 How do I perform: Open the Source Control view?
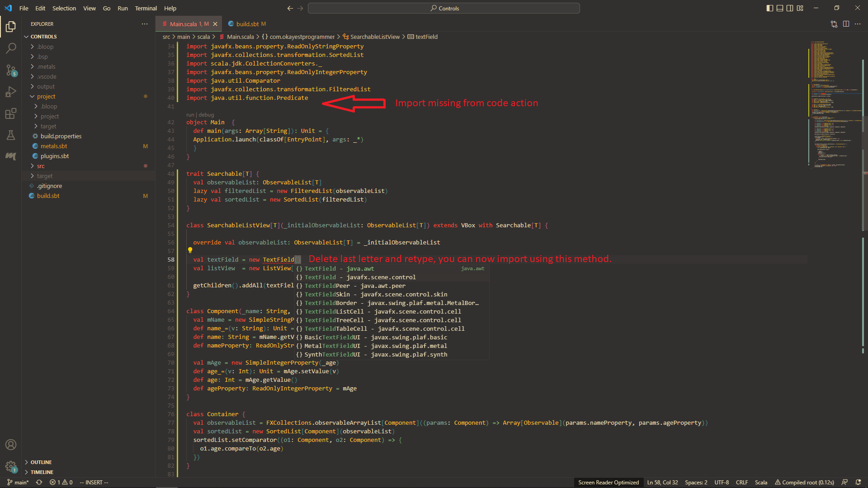pos(11,70)
